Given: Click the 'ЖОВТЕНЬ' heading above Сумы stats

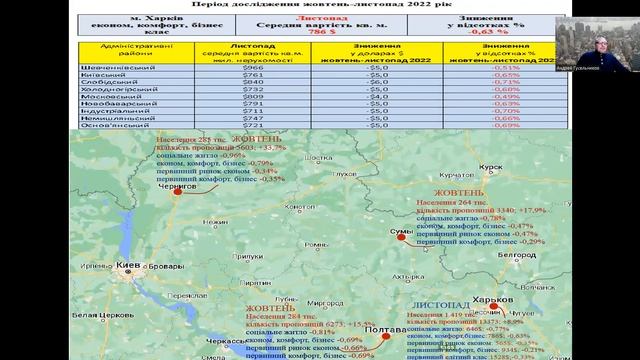Looking at the screenshot, I should click(459, 193).
